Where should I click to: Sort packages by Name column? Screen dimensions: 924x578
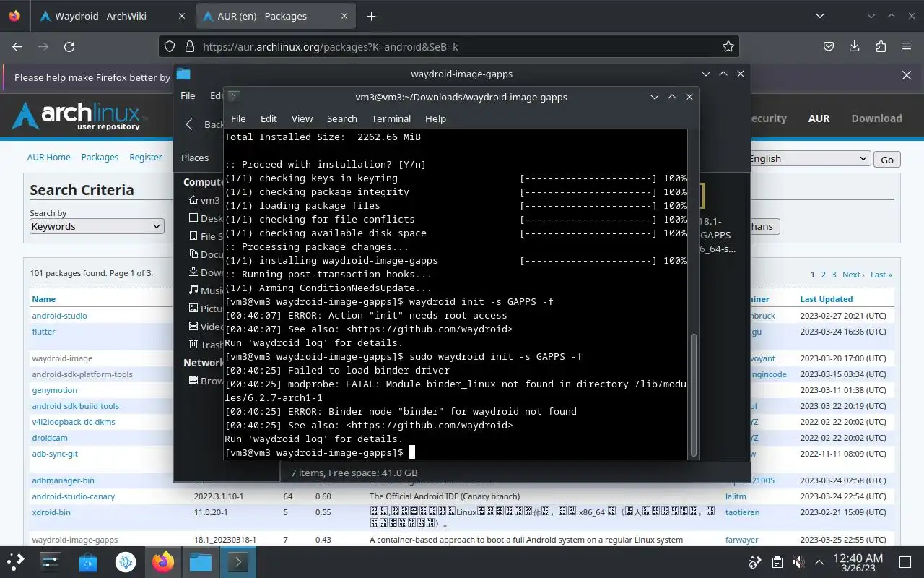point(43,299)
